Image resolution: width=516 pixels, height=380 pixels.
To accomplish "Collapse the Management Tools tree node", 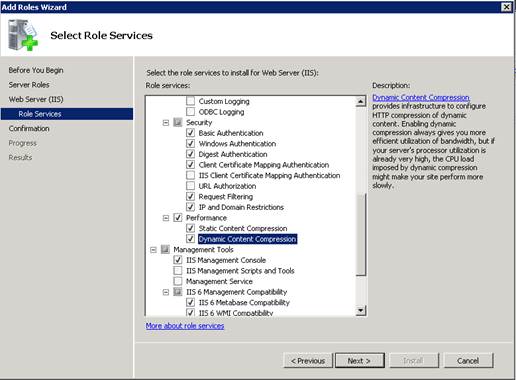I will click(153, 250).
